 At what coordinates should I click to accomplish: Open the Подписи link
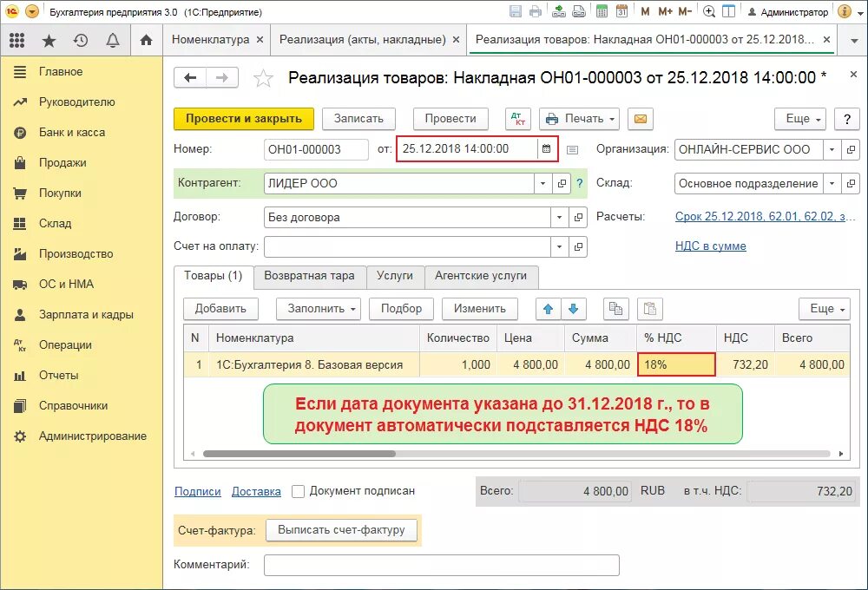tap(198, 491)
